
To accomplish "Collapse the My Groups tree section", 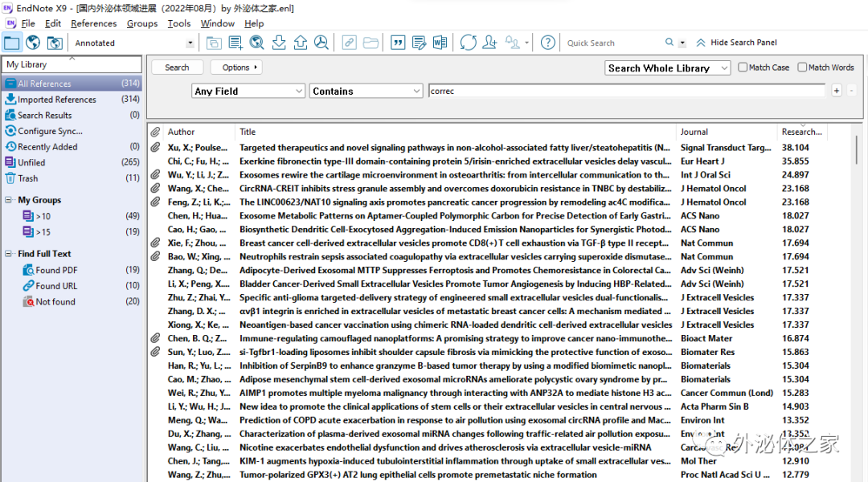I will [x=8, y=200].
